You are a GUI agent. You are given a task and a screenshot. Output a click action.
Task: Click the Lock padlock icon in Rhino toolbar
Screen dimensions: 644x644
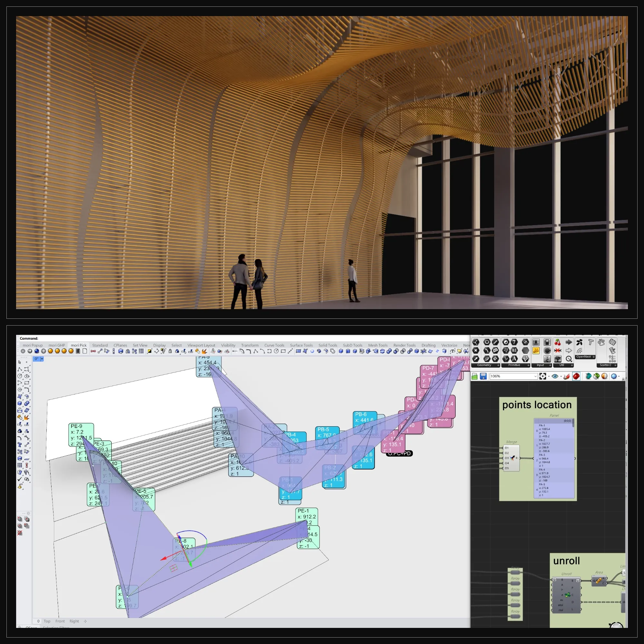click(x=170, y=351)
